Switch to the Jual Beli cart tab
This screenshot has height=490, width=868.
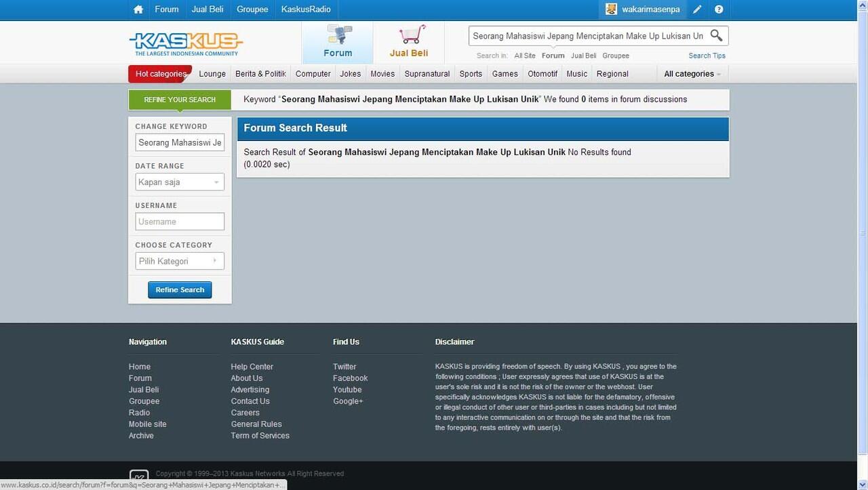click(409, 43)
